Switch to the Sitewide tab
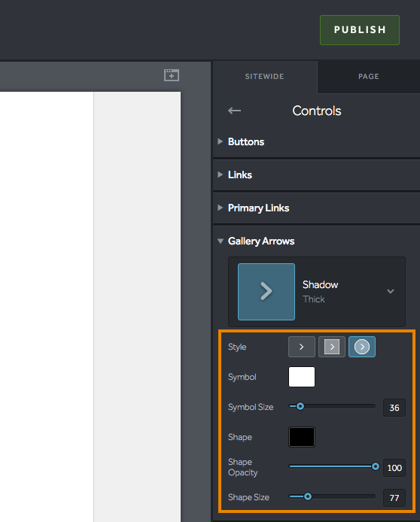 (x=264, y=77)
